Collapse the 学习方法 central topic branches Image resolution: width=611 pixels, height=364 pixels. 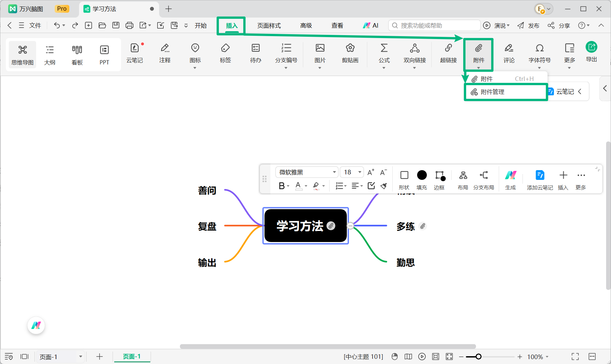pos(350,226)
